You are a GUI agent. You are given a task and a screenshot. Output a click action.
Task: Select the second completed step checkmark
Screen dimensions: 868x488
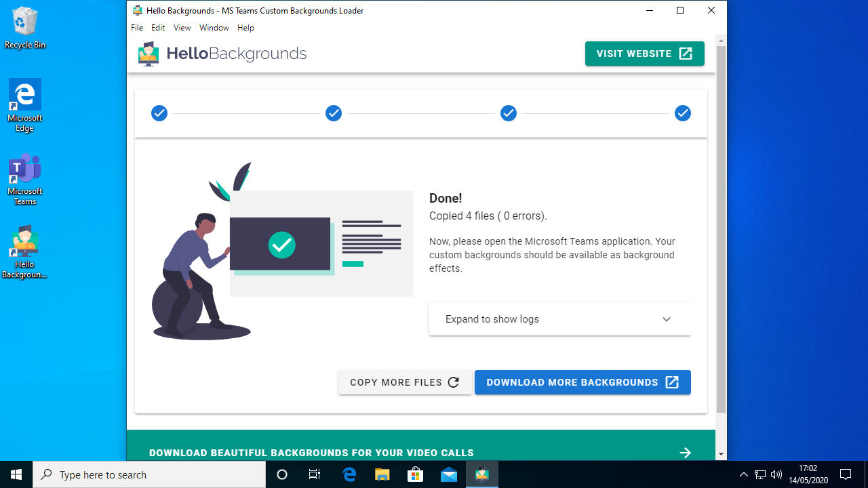pyautogui.click(x=334, y=113)
